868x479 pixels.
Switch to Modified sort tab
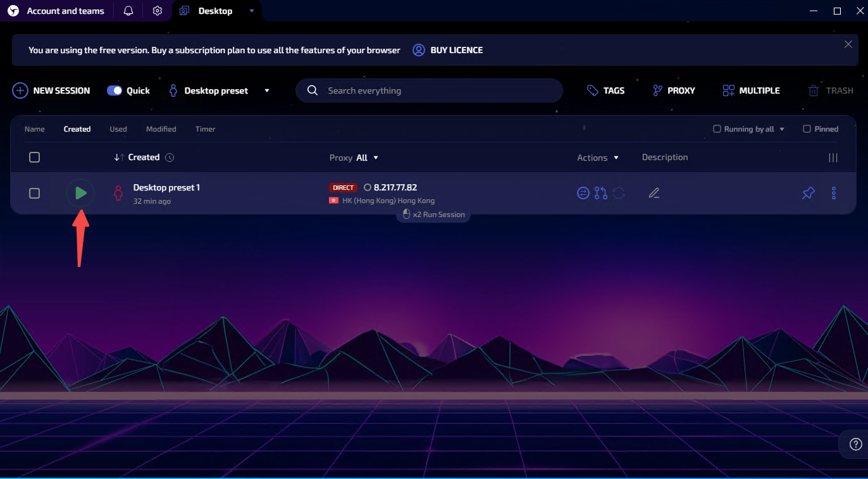click(161, 129)
